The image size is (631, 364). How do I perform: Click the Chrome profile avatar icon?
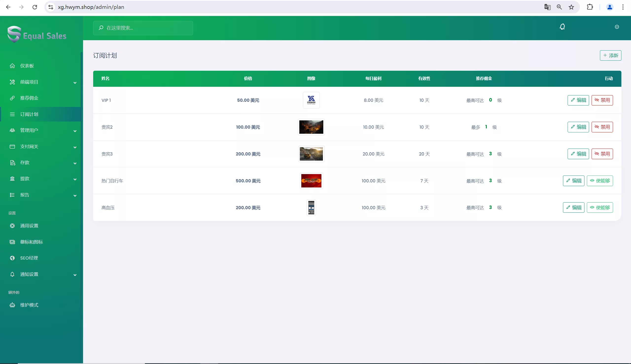coord(610,7)
